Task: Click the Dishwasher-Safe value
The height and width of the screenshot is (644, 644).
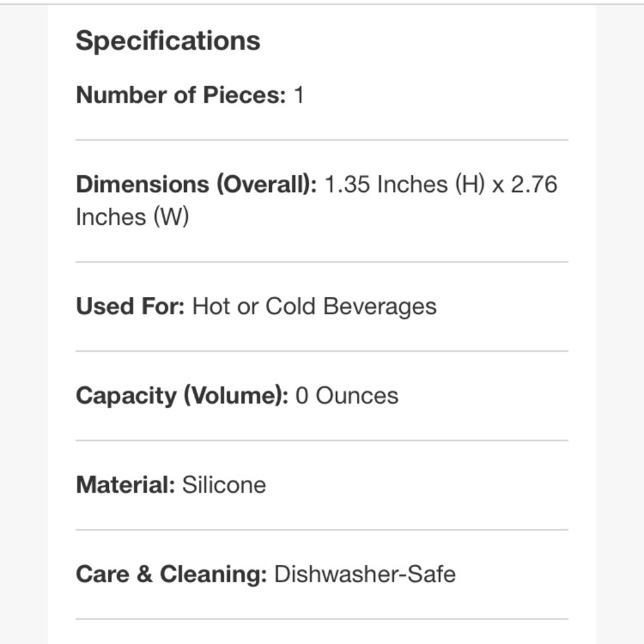Action: coord(365,574)
